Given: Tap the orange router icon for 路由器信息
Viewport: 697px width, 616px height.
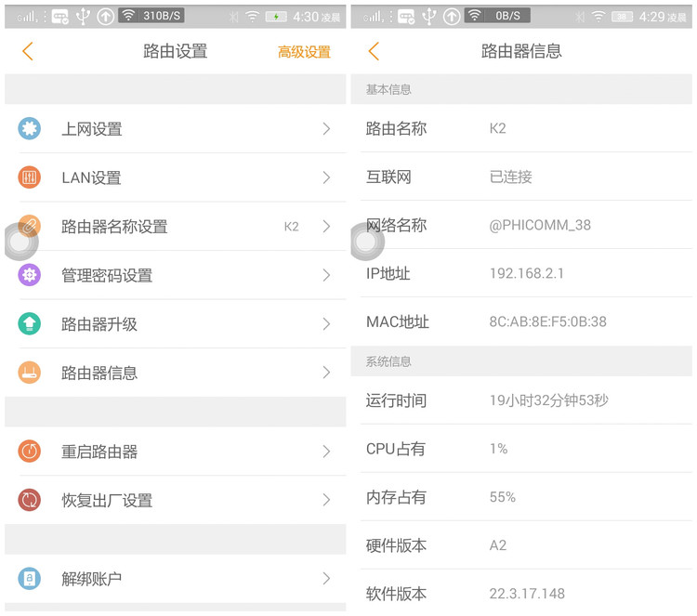Looking at the screenshot, I should pos(30,373).
